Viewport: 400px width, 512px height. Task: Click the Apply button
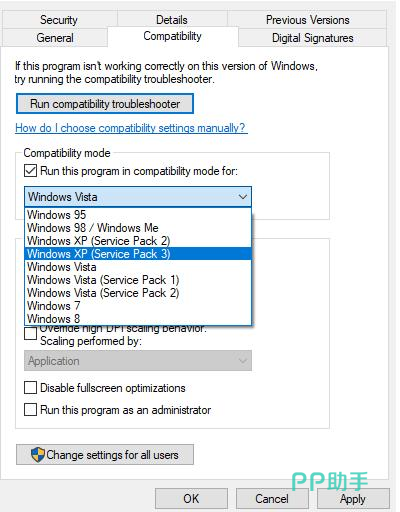[353, 499]
